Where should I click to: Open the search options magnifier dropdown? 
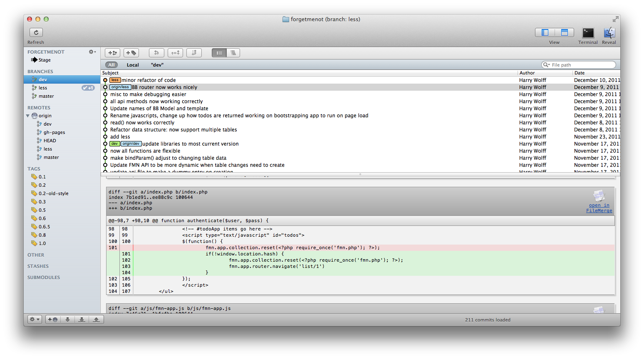[546, 65]
